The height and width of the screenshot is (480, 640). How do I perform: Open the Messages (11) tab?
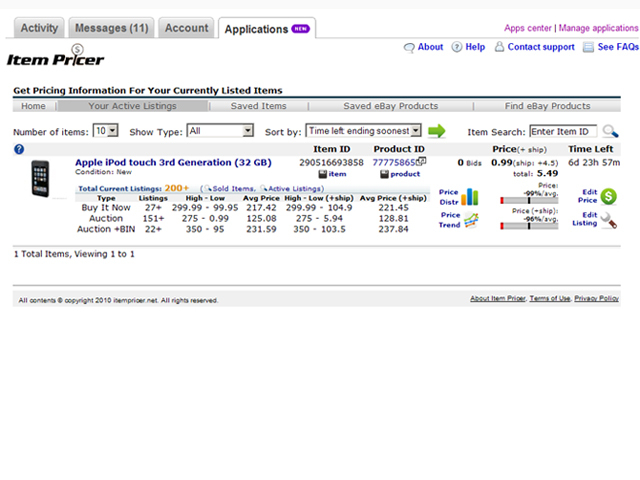[111, 28]
